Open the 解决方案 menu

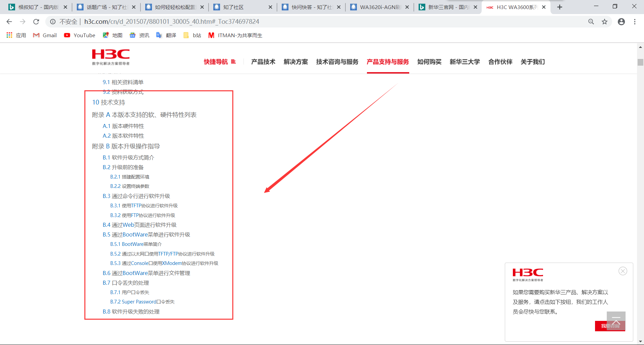point(296,62)
